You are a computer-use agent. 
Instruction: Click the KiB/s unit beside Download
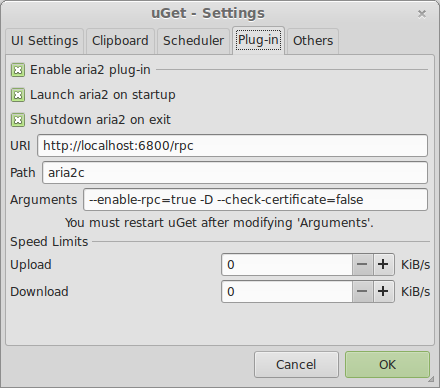(x=415, y=292)
